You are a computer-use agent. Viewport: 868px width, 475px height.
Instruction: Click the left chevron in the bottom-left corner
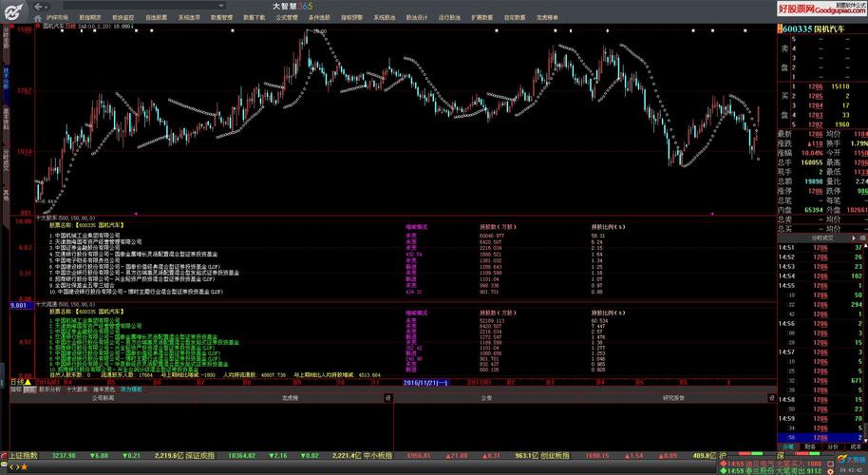pyautogui.click(x=11, y=467)
